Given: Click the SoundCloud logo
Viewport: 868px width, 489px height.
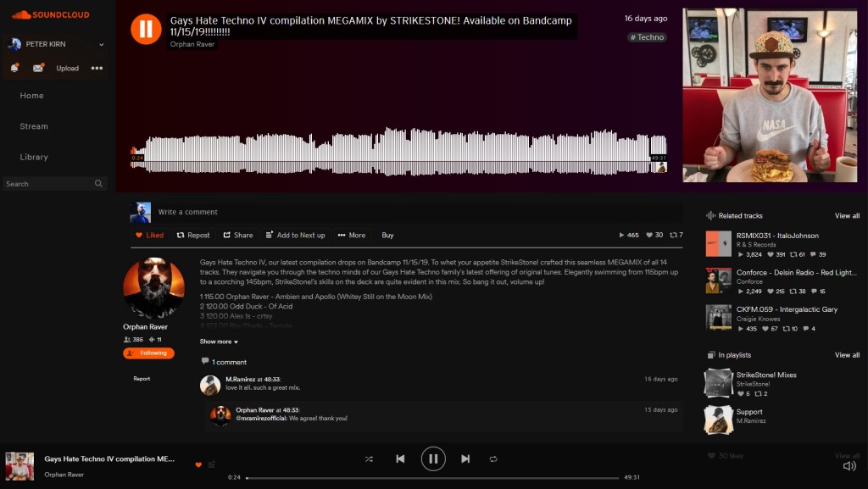Looking at the screenshot, I should click(49, 14).
